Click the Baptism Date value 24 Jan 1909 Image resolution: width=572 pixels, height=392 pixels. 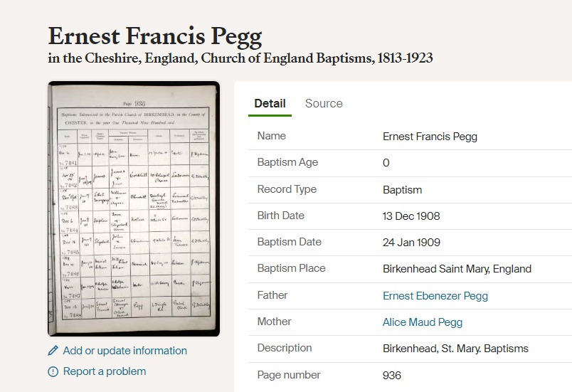(x=411, y=243)
